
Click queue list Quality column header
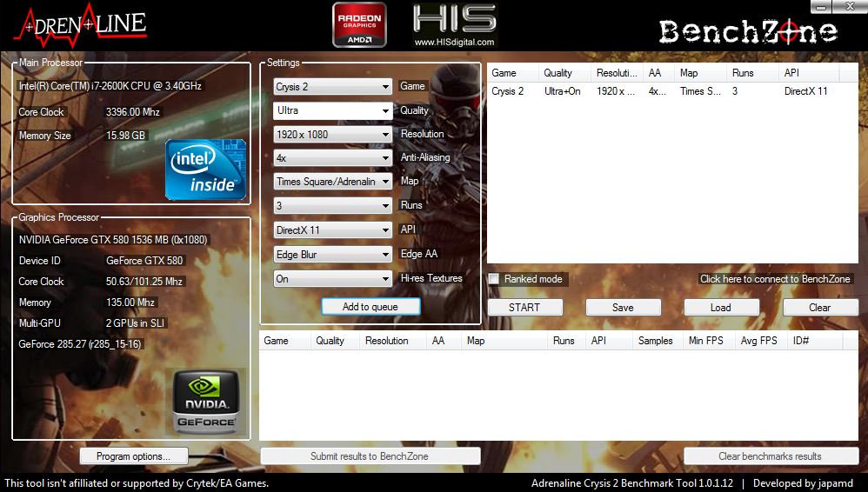[x=564, y=73]
